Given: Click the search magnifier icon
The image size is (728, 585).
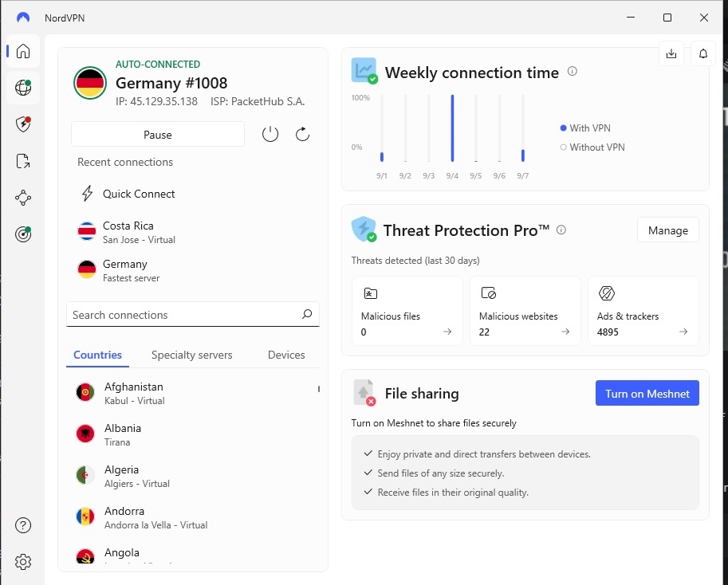Looking at the screenshot, I should (x=307, y=314).
